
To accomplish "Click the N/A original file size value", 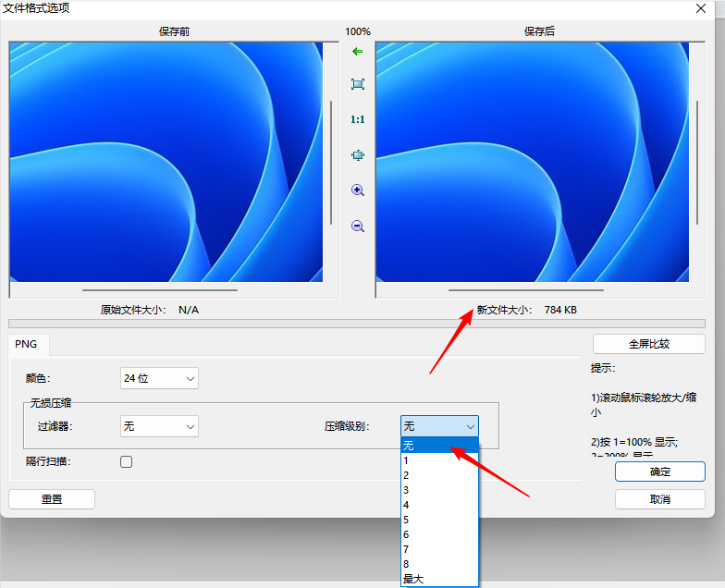I will click(x=189, y=310).
